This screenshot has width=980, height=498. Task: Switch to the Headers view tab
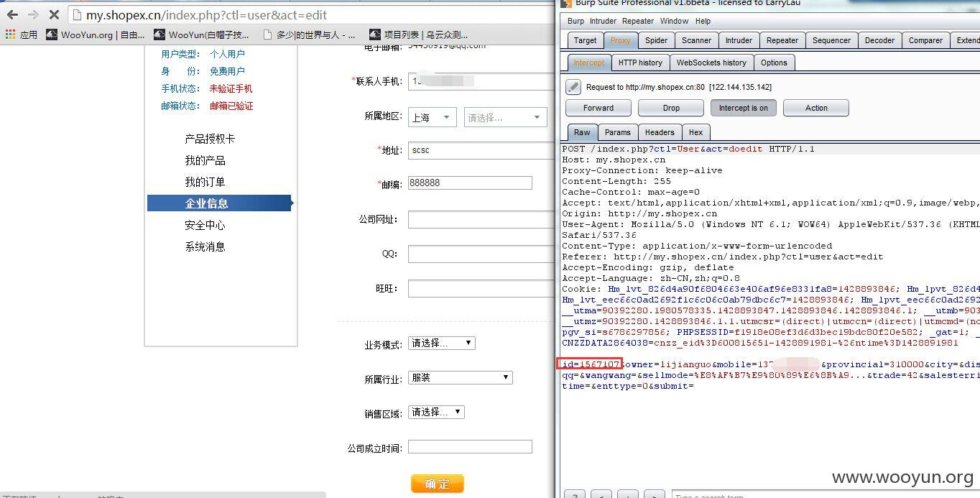pyautogui.click(x=660, y=132)
